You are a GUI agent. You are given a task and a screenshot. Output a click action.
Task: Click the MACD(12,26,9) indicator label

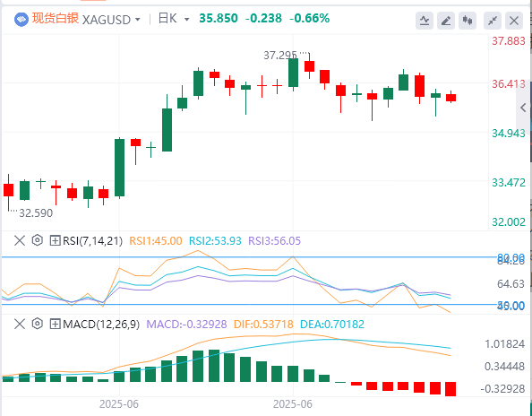click(101, 324)
